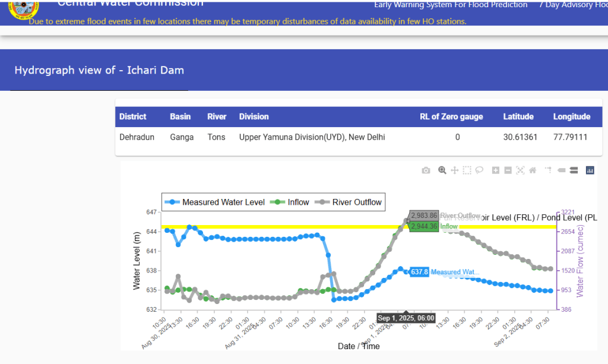608x364 pixels.
Task: Select the Zoom magnifier tool
Action: pos(442,170)
